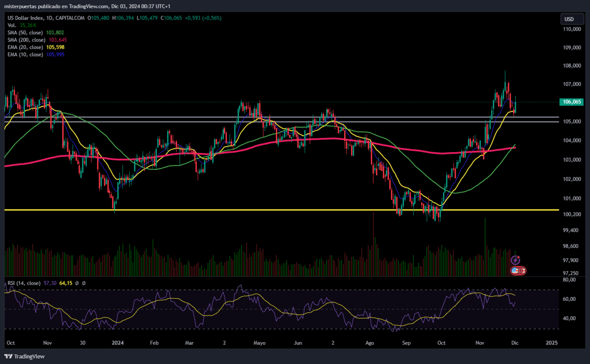Click the purple lightning bolt event icon
The height and width of the screenshot is (364, 590).
coord(516,260)
